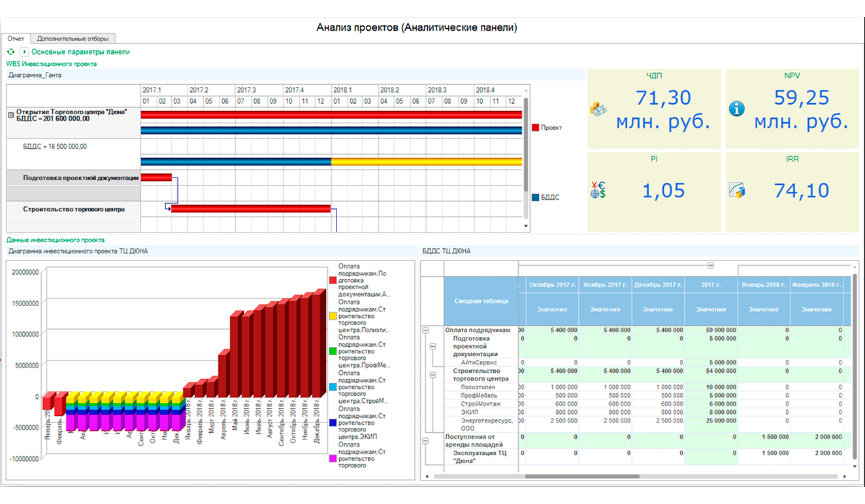Click the currency target icon beside PI

click(598, 190)
